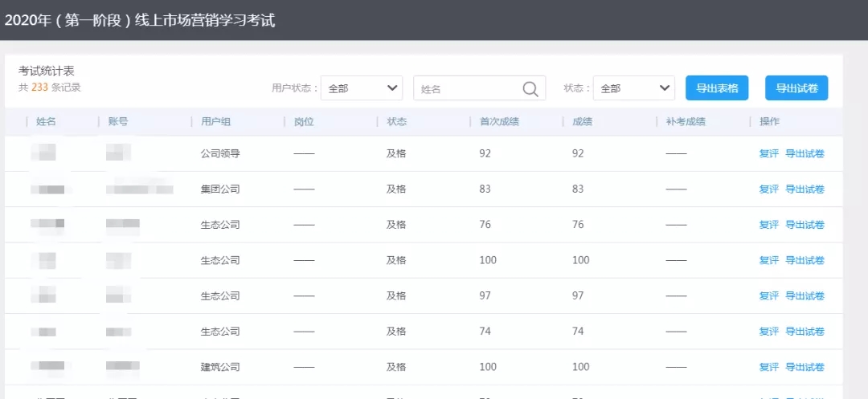
Task: Click the 考试统计表 title text
Action: click(x=47, y=71)
